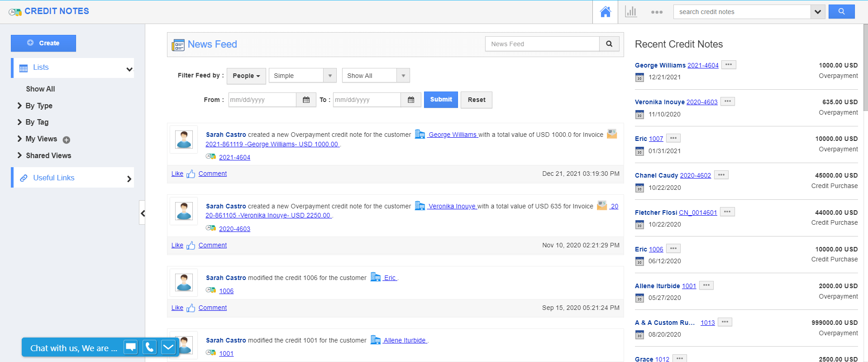
Task: Open the To date calendar picker
Action: pos(411,100)
